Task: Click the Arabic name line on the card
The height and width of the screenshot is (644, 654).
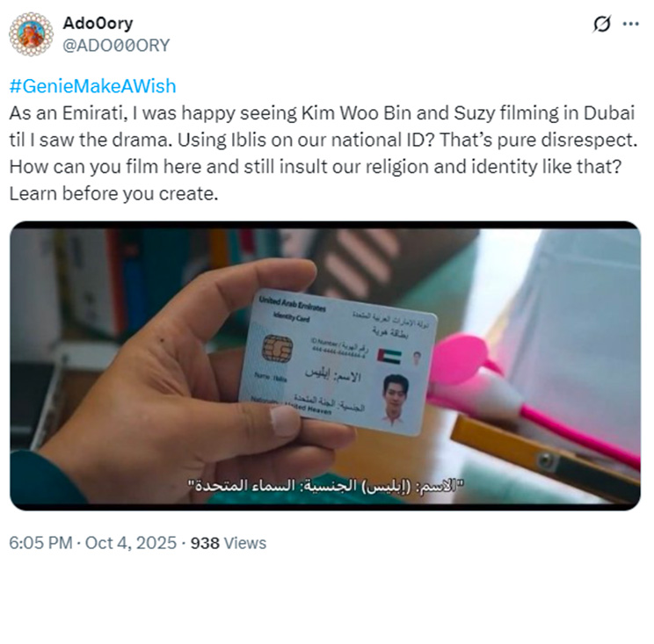Action: (332, 374)
